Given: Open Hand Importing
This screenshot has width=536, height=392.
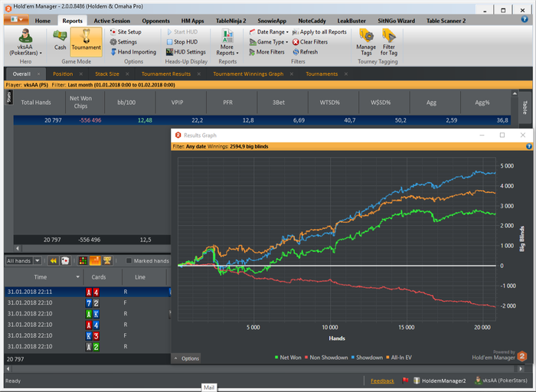Looking at the screenshot, I should pyautogui.click(x=133, y=52).
